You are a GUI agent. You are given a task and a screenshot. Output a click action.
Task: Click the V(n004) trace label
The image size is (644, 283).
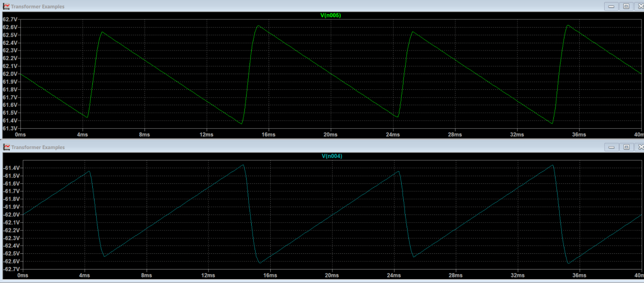(332, 156)
